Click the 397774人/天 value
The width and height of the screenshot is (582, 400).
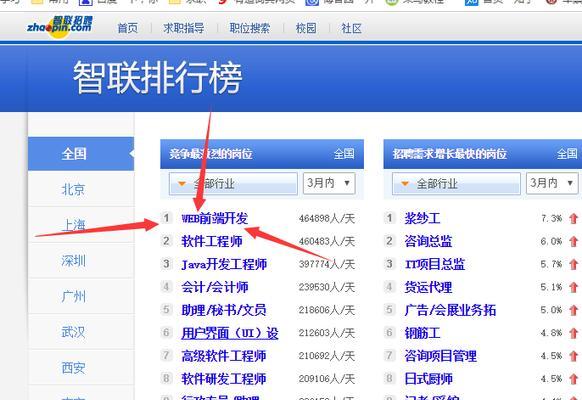327,265
